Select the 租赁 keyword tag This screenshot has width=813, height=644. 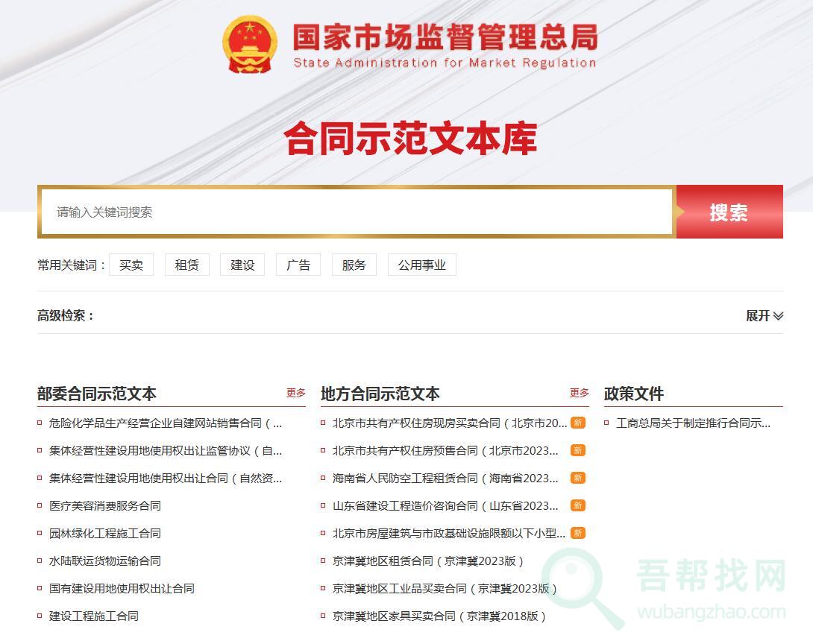[x=186, y=265]
